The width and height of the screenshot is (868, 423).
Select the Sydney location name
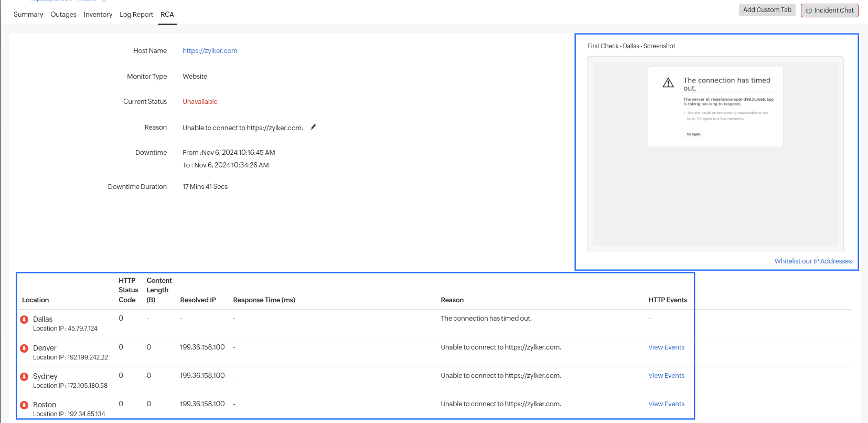pyautogui.click(x=45, y=376)
